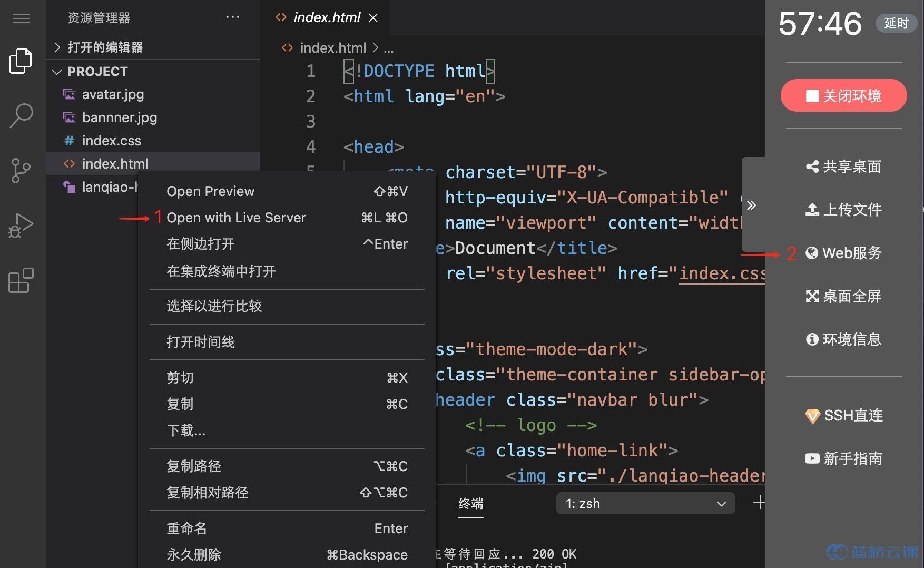Select Open Preview menu entry
Viewport: 924px width, 568px height.
tap(287, 191)
